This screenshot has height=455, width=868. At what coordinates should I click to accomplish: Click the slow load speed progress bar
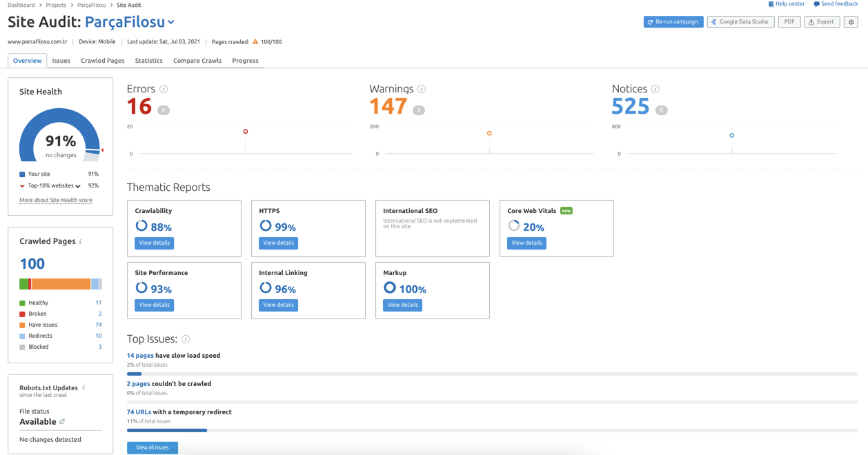pyautogui.click(x=493, y=374)
